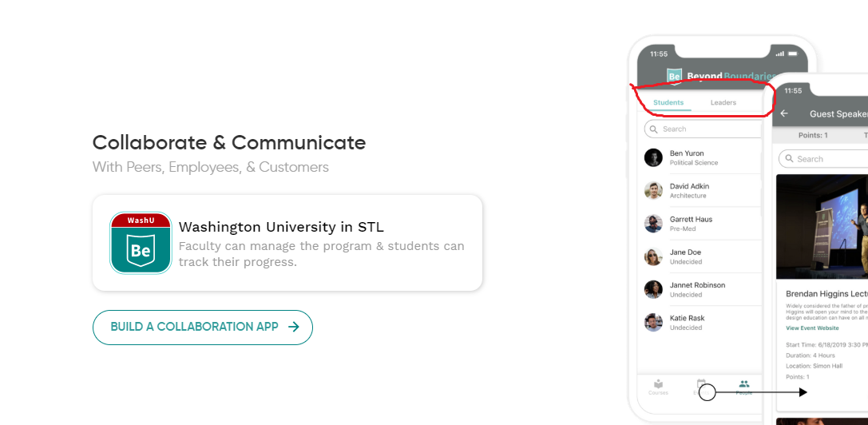Click Katie Rask's profile avatar
Viewport: 868px width, 425px height.
pyautogui.click(x=654, y=322)
